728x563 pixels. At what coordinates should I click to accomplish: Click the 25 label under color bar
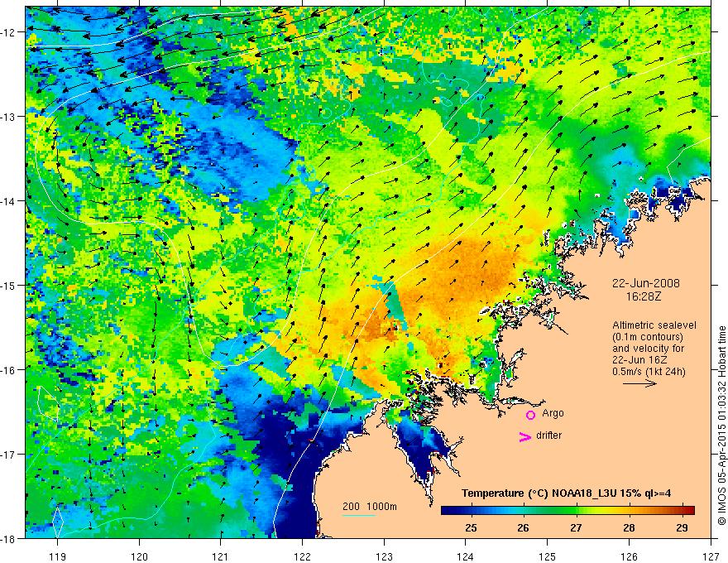tap(471, 527)
